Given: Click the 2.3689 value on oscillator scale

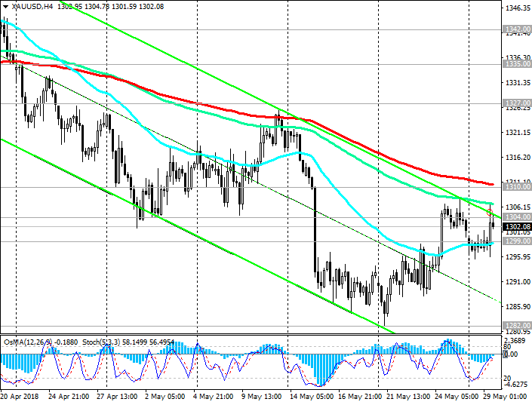Looking at the screenshot, I should 515,340.
